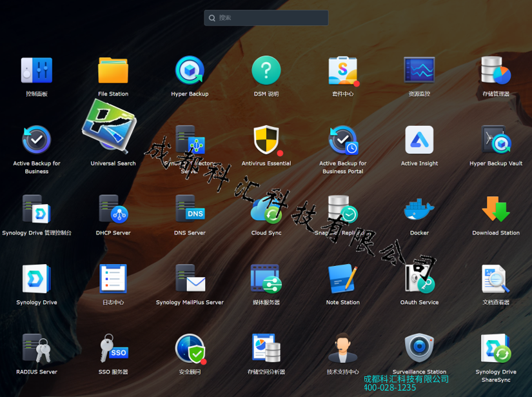Open the 控制面板 control panel app

pyautogui.click(x=37, y=70)
